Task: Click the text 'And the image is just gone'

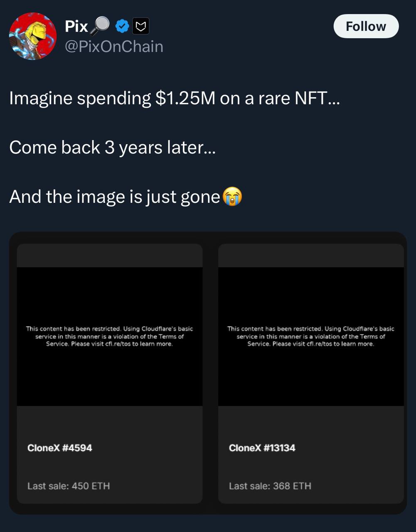Action: point(115,197)
